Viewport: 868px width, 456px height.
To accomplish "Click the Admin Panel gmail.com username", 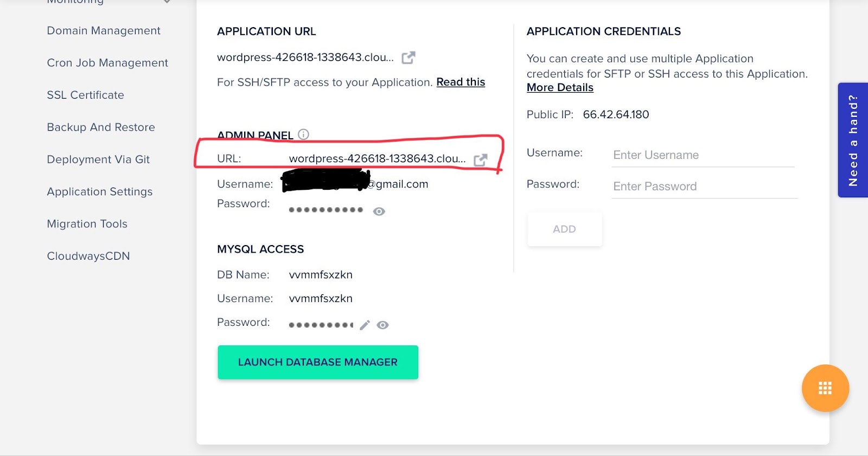I will [355, 182].
